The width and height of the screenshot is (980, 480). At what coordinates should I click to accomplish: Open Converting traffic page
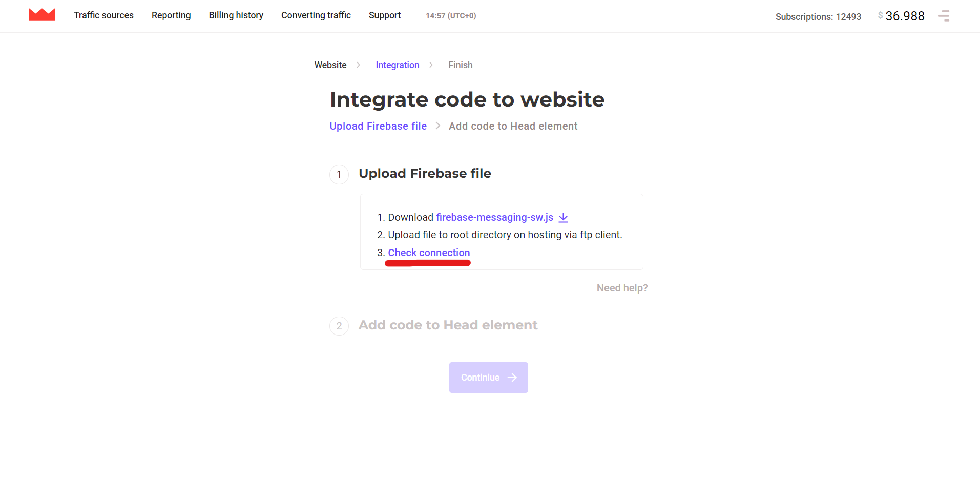[x=316, y=15]
